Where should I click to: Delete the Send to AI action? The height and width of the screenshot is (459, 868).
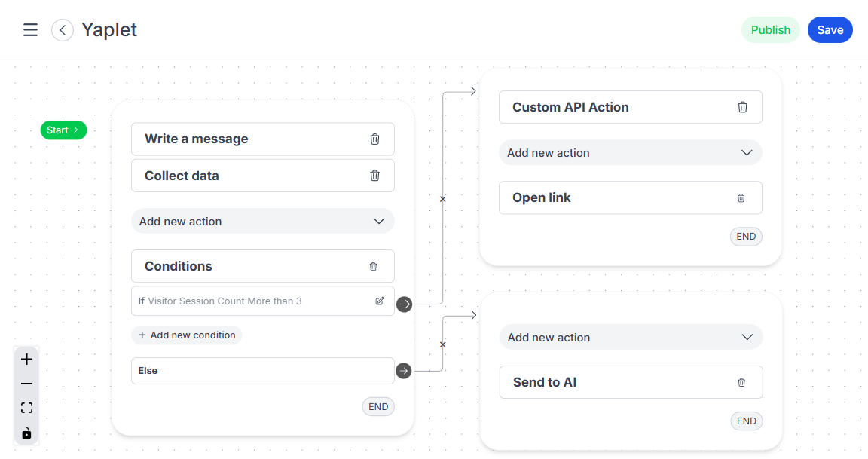[741, 382]
